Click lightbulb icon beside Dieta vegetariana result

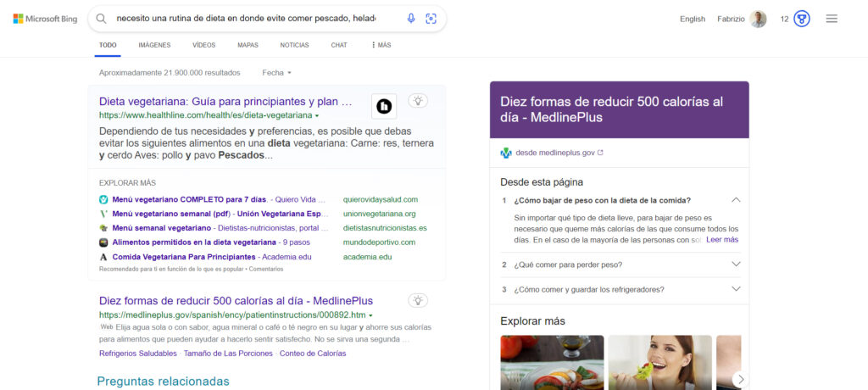(417, 101)
